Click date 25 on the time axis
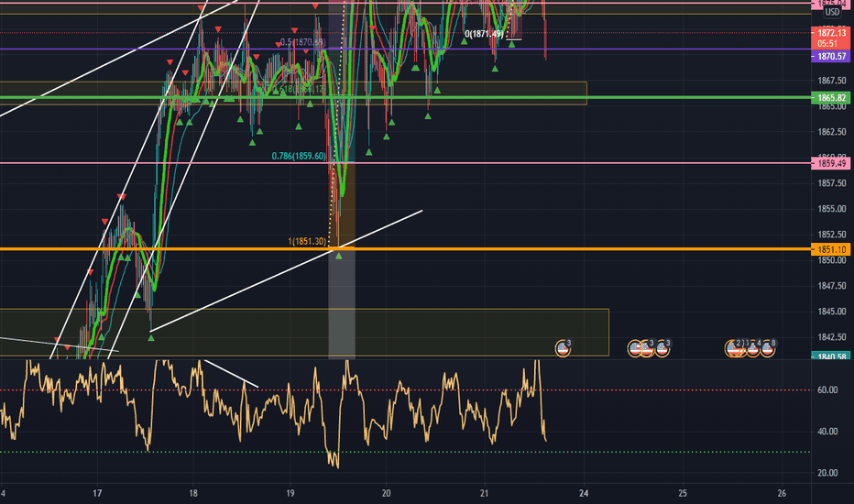Image resolution: width=854 pixels, height=504 pixels. click(683, 494)
